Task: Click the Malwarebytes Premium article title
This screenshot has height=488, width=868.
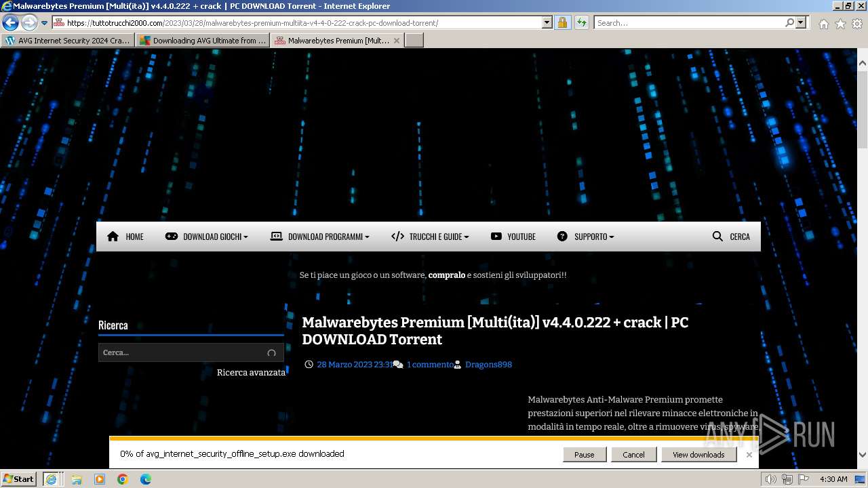Action: (x=495, y=331)
